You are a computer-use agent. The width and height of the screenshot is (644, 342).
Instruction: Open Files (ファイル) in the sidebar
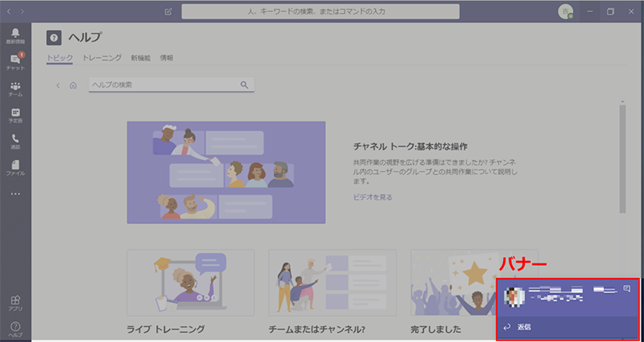(x=15, y=167)
